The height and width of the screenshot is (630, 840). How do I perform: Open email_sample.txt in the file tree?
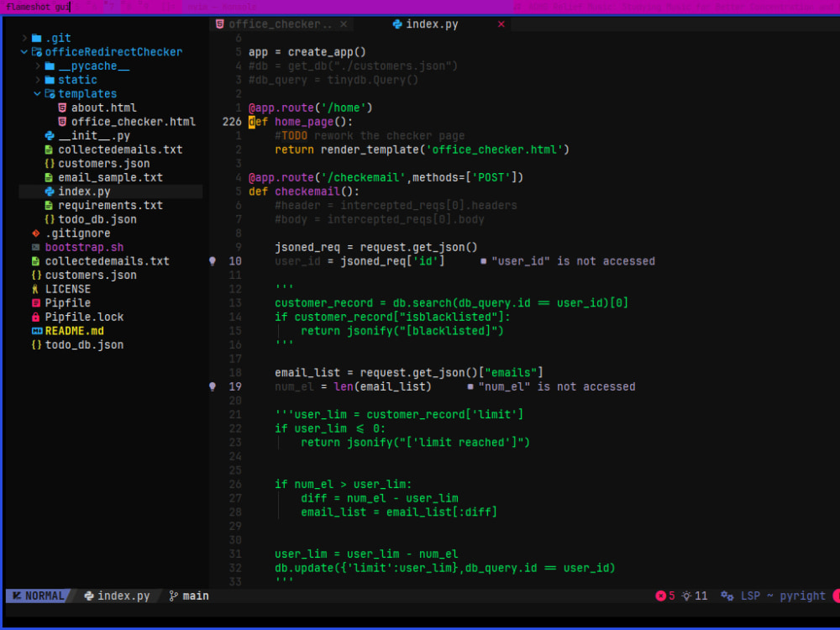click(110, 177)
